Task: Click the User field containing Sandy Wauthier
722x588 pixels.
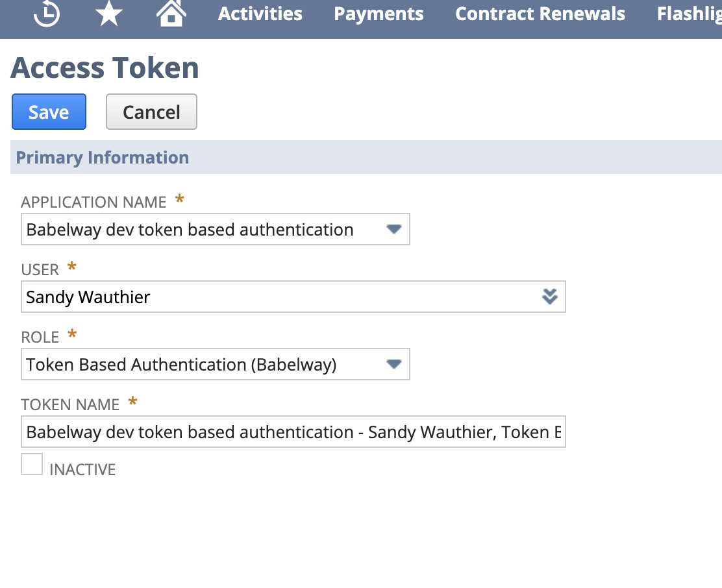Action: (293, 297)
